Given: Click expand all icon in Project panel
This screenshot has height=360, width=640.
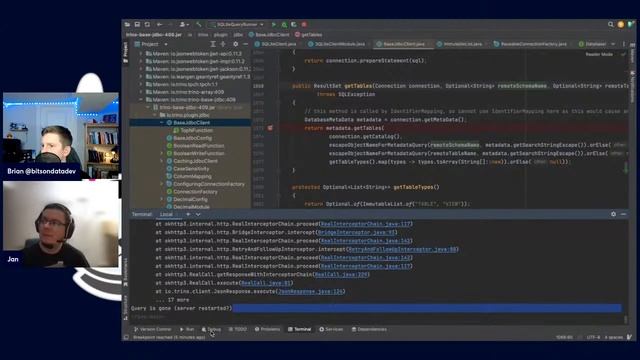Looking at the screenshot, I should [213, 44].
